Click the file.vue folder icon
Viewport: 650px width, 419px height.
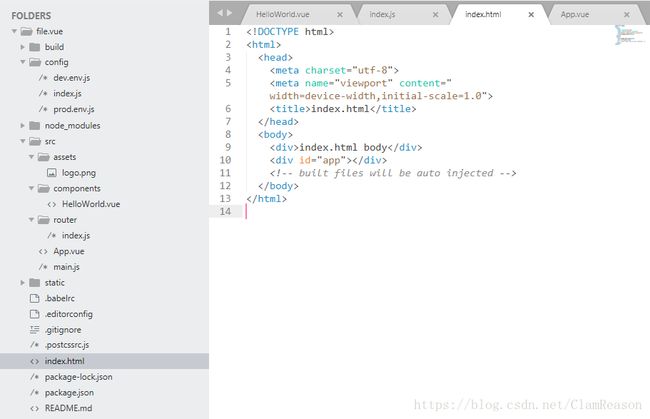click(27, 31)
